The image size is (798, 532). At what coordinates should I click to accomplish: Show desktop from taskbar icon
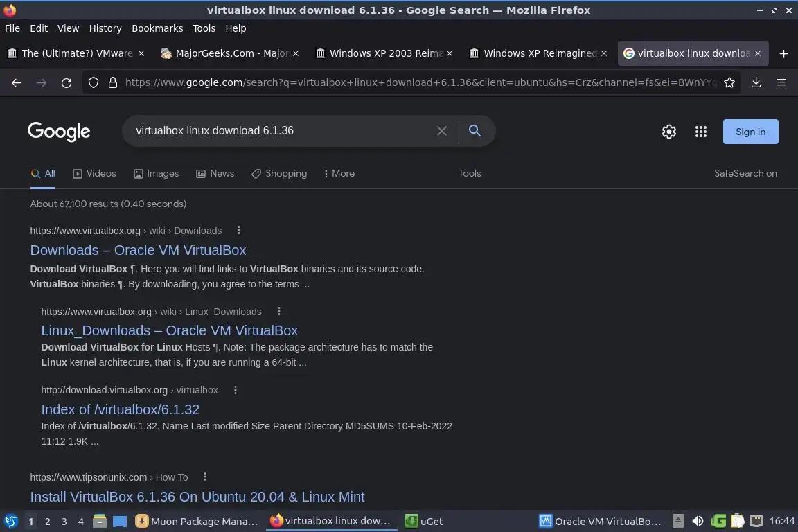[x=120, y=522]
